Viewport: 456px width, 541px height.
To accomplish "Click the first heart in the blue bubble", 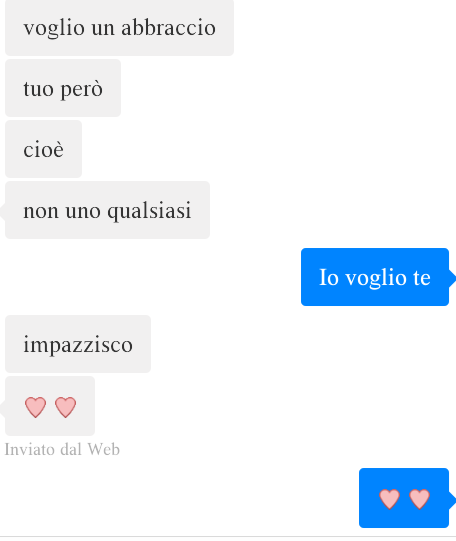I will pos(389,499).
